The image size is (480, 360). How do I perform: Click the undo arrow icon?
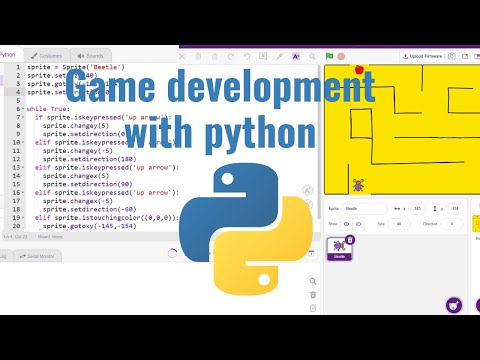(x=247, y=56)
